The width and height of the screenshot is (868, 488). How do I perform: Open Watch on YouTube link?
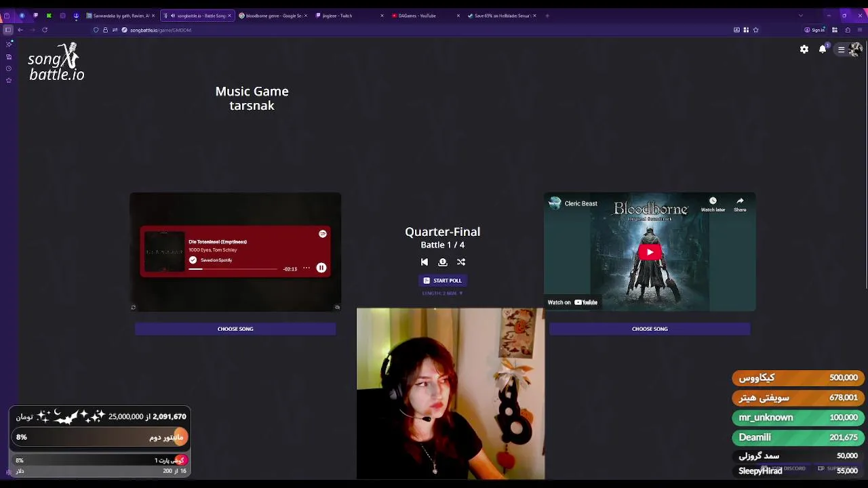573,302
